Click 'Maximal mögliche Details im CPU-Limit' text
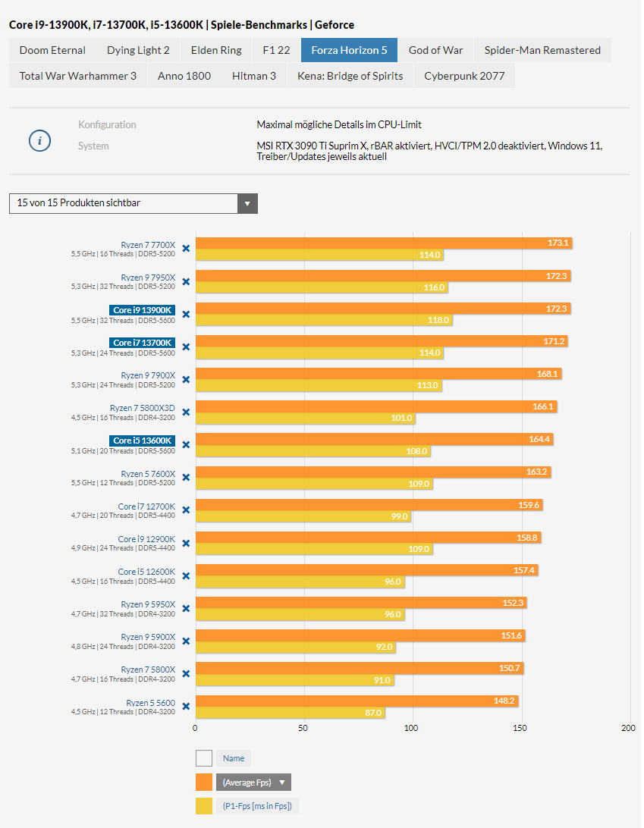 (339, 124)
